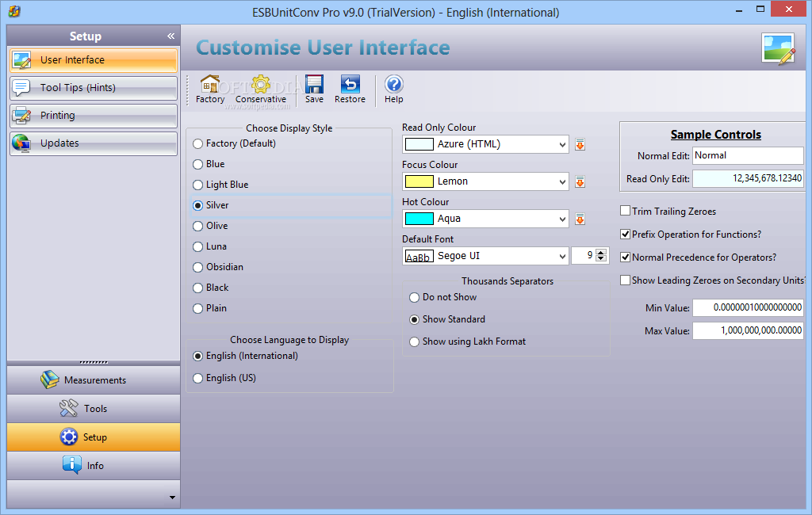Screen dimensions: 812x515
Task: Select Do not Show thousands separators
Action: pos(414,298)
